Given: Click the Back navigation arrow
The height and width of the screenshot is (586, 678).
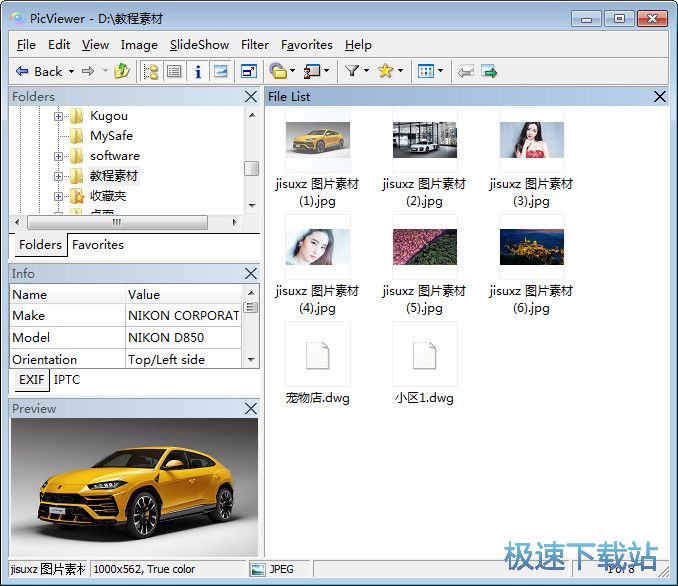Looking at the screenshot, I should [x=22, y=71].
